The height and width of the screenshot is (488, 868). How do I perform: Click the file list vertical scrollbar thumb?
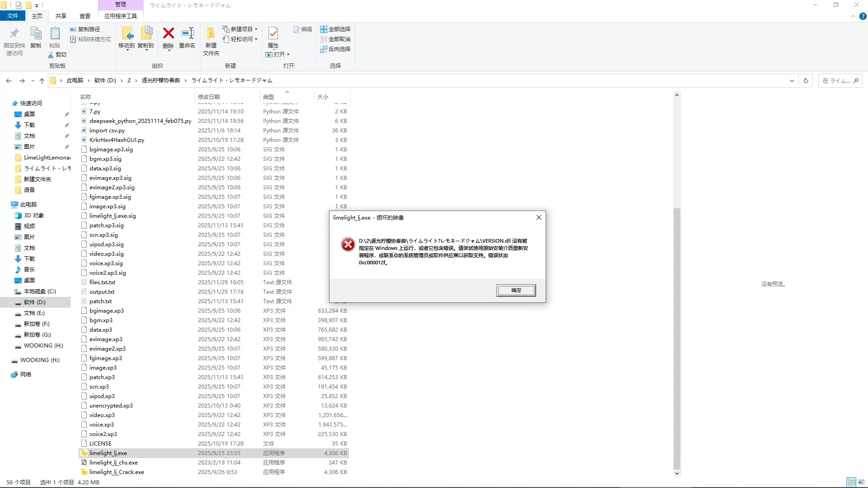677,339
